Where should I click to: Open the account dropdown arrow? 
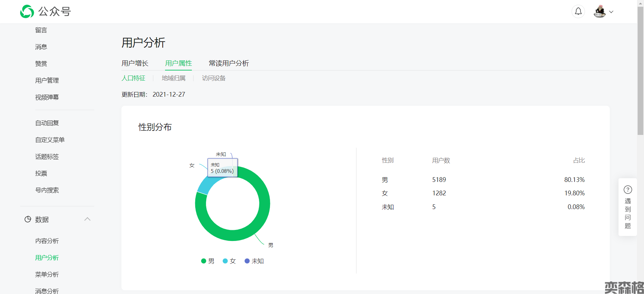[611, 12]
